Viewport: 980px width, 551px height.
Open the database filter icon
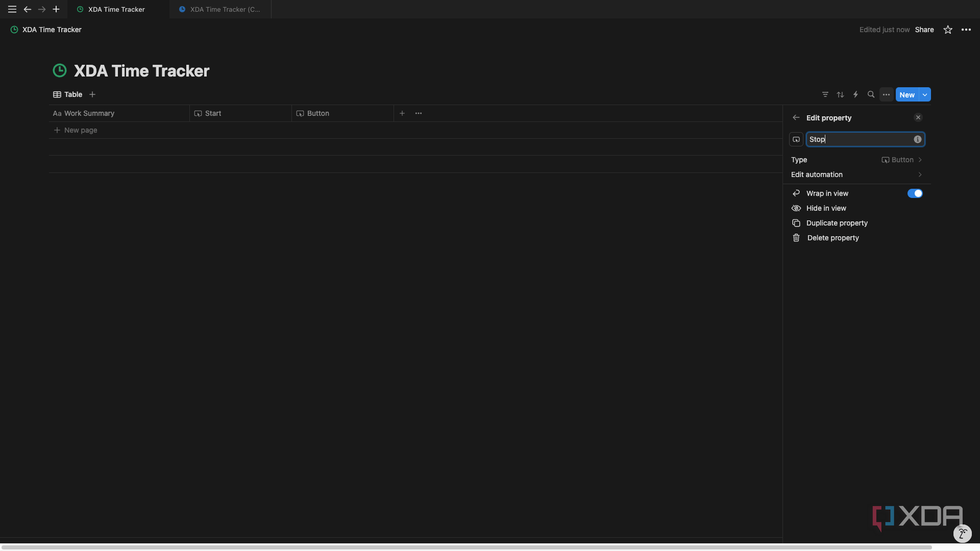[825, 94]
